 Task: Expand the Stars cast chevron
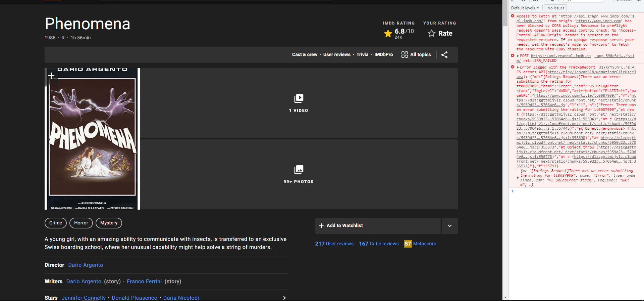(x=284, y=298)
